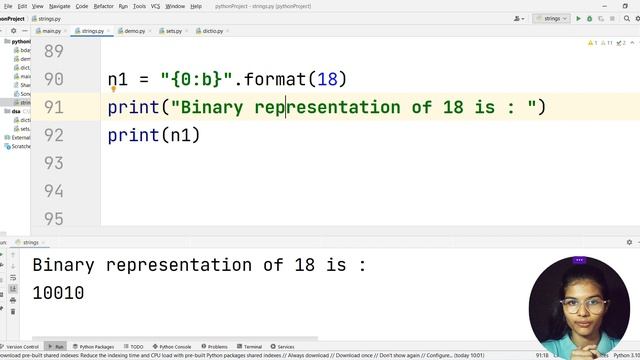The width and height of the screenshot is (640, 360).
Task: Open the Run tool window button
Action: click(55, 347)
